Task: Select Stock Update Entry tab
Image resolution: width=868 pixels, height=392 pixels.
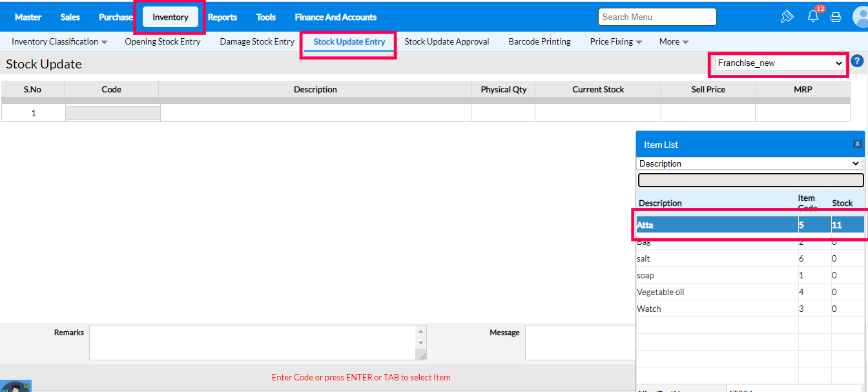Action: click(x=349, y=41)
